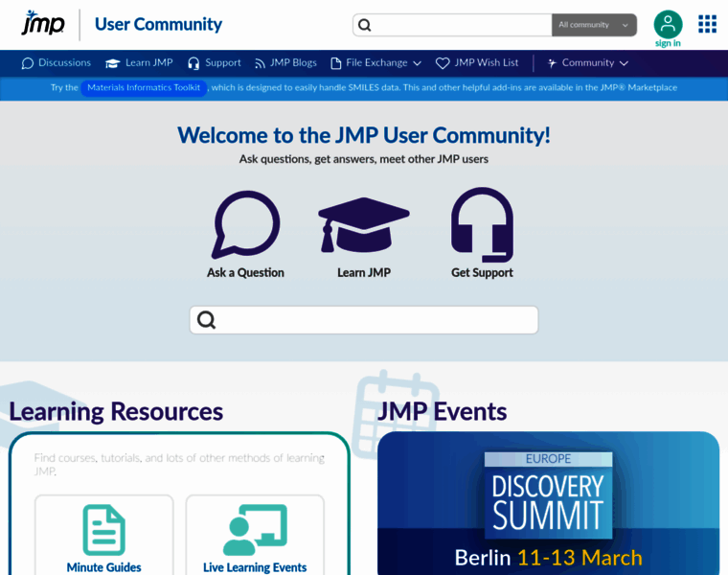Open the User Community title link

pyautogui.click(x=158, y=24)
